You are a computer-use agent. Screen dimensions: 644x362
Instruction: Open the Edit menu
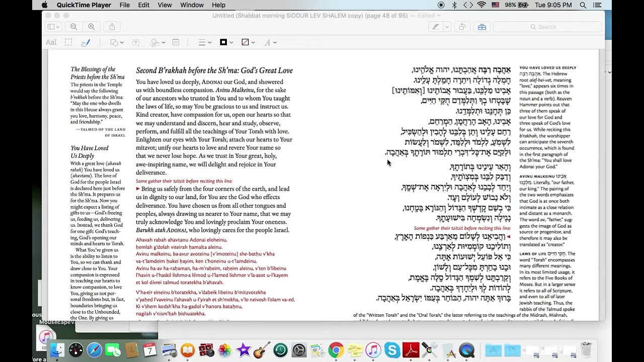point(144,5)
